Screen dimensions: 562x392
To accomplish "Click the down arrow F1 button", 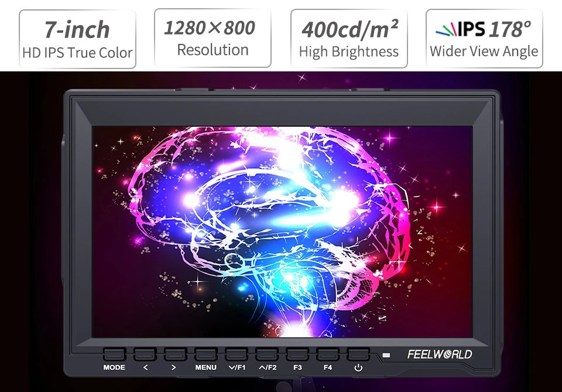I will (x=236, y=355).
